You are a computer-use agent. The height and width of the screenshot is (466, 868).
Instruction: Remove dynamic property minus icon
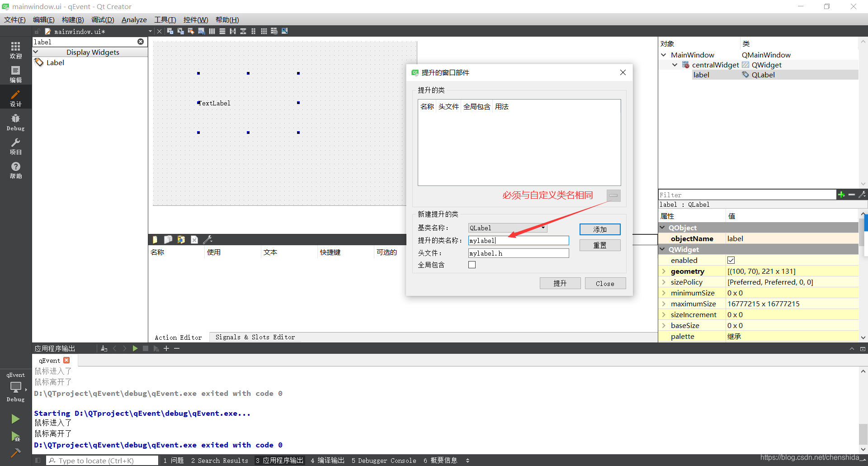pos(852,195)
